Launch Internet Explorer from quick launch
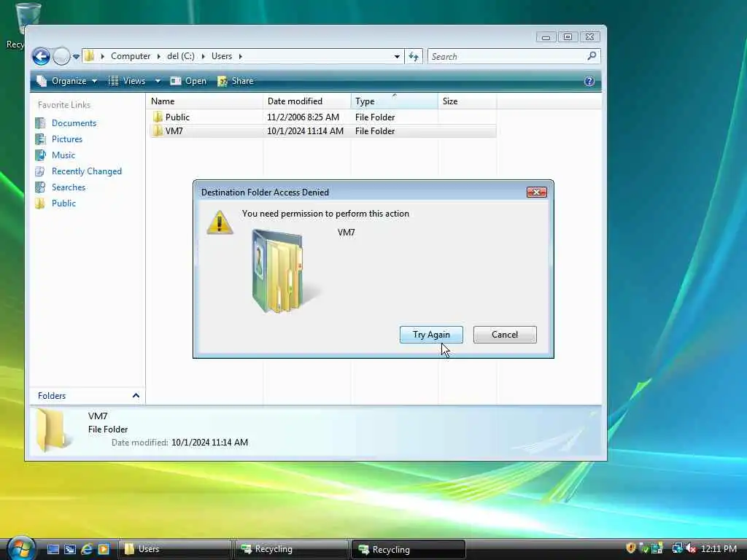Image resolution: width=747 pixels, height=560 pixels. click(87, 549)
